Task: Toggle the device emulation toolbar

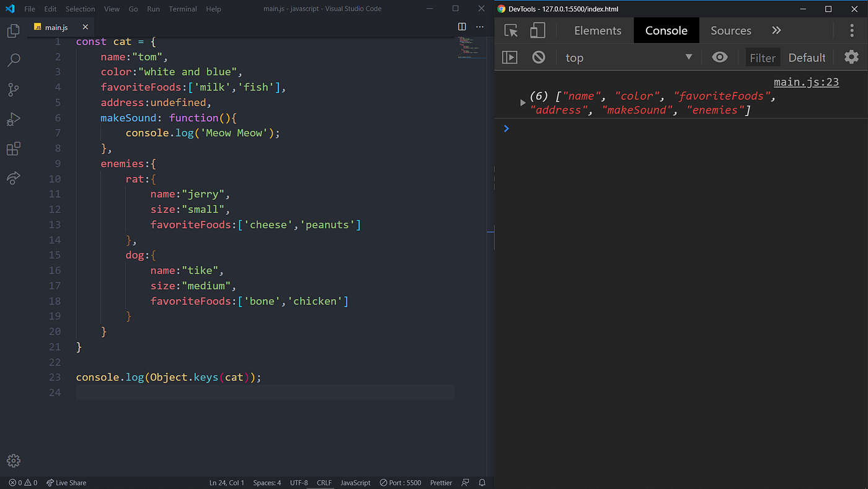Action: coord(537,30)
